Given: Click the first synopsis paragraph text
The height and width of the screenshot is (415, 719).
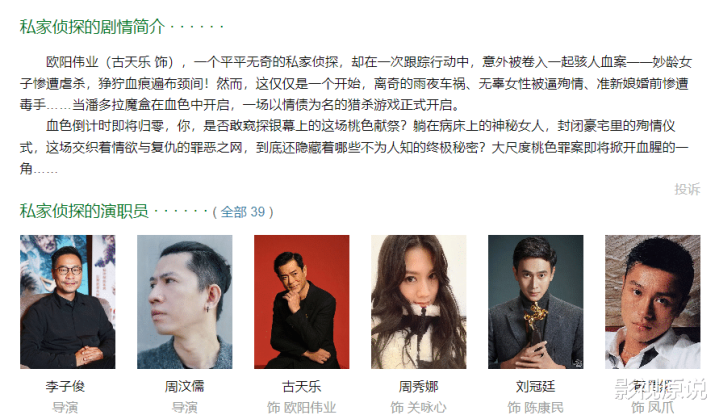Looking at the screenshot, I should [x=355, y=83].
